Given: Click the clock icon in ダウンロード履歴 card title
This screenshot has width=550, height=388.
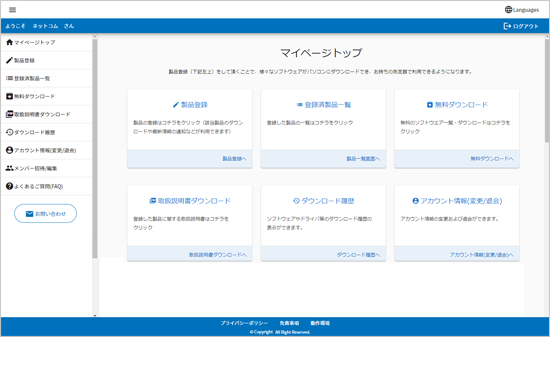Looking at the screenshot, I should click(x=296, y=201).
